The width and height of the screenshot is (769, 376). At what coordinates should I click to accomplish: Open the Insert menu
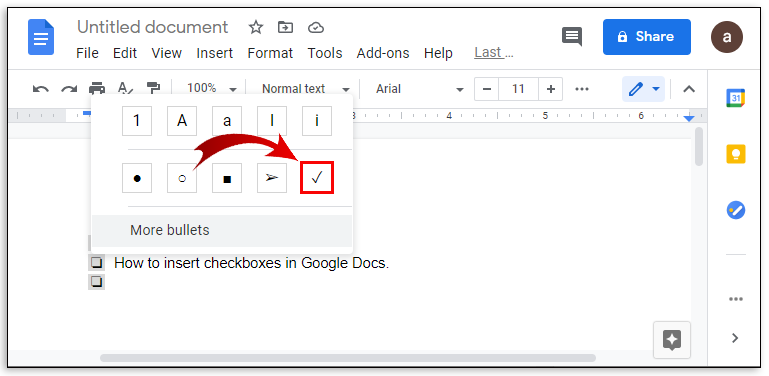(215, 53)
